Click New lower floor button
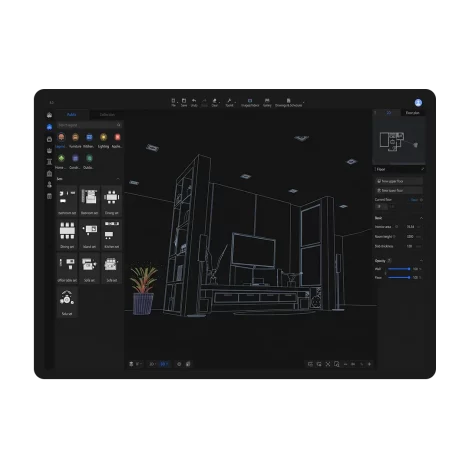Viewport: 469px width, 469px height. (x=399, y=190)
